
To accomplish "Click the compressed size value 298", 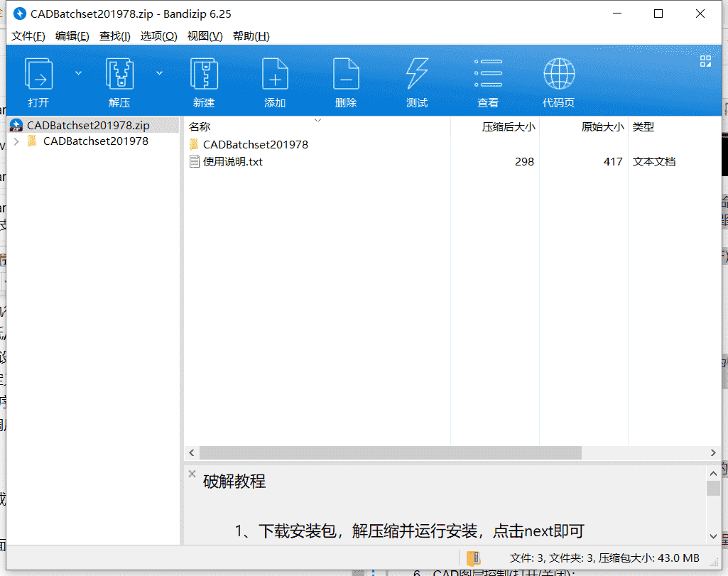I will click(x=524, y=161).
